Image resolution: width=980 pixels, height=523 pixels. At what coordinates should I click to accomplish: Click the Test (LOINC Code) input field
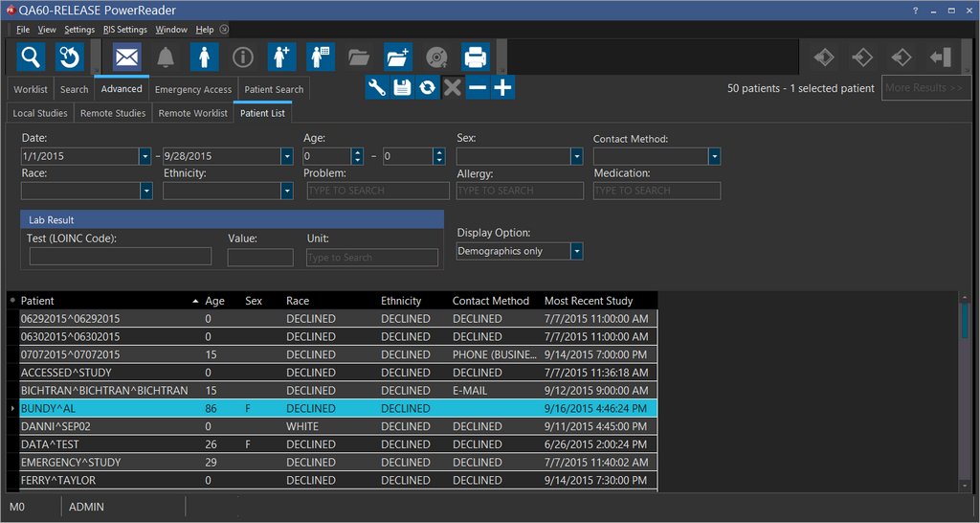pyautogui.click(x=121, y=257)
